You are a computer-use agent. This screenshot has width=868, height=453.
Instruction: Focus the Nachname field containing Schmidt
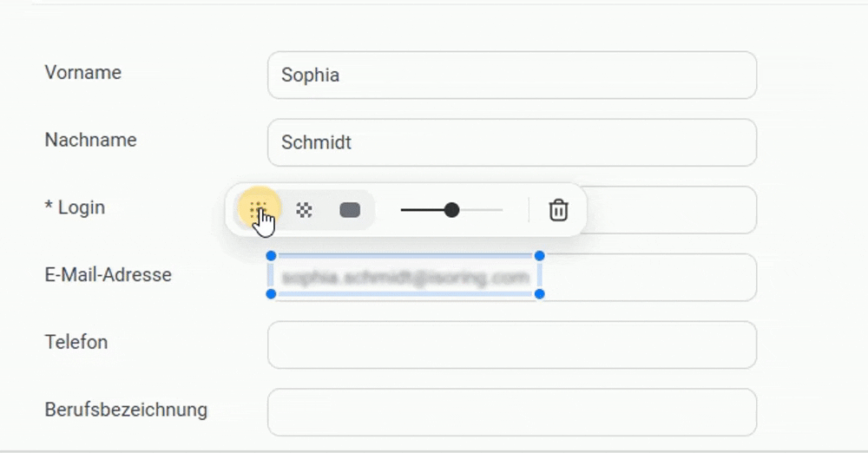click(x=512, y=142)
